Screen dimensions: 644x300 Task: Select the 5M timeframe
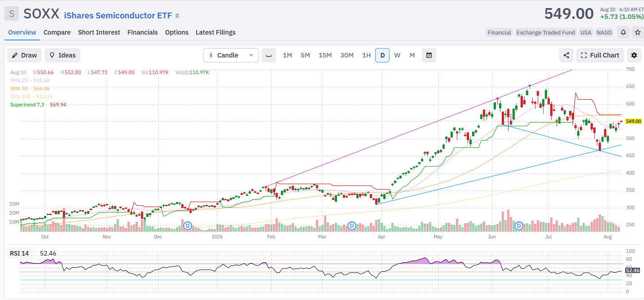(305, 55)
